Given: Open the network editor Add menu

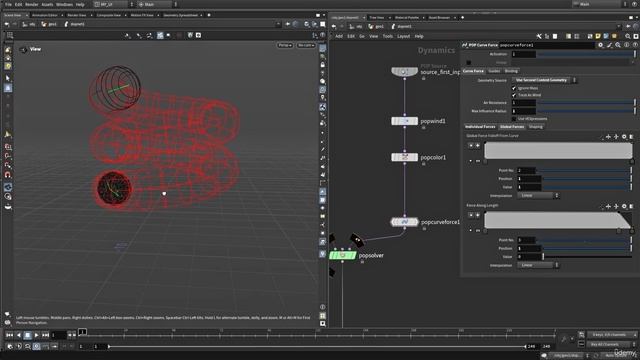Looking at the screenshot, I should [339, 36].
